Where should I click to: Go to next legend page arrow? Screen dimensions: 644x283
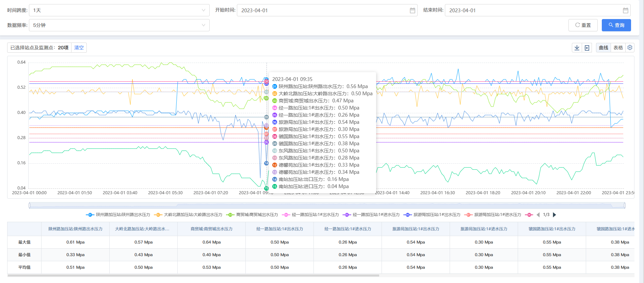[554, 215]
